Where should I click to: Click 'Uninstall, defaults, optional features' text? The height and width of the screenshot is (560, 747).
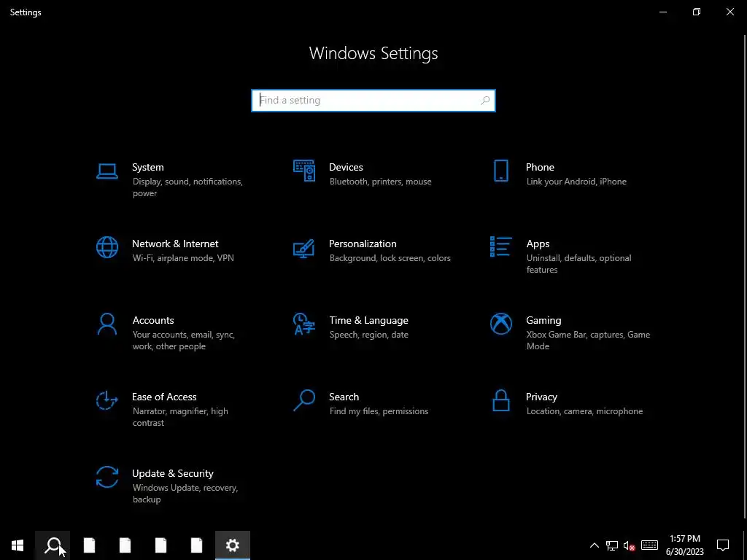point(578,264)
